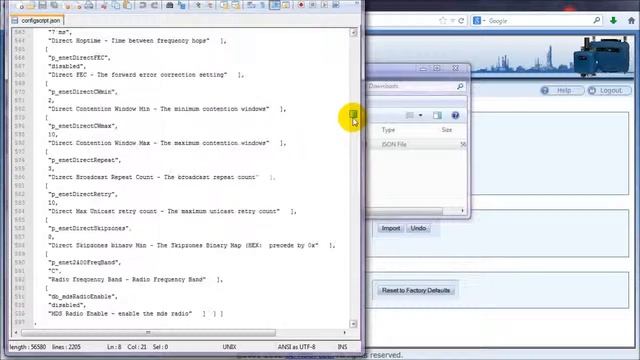This screenshot has height=360, width=640.
Task: Click the Synchronize Horizontal Scrolling icon
Action: click(236, 5)
